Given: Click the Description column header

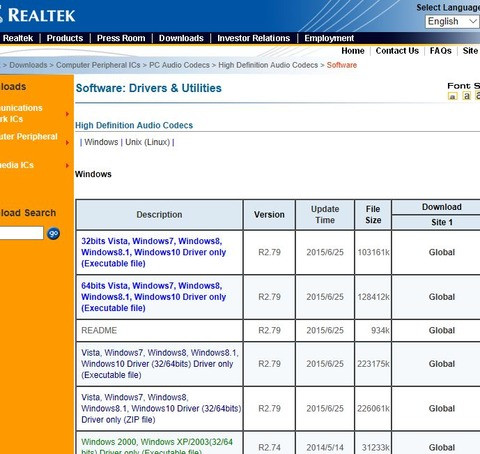Looking at the screenshot, I should click(159, 215).
